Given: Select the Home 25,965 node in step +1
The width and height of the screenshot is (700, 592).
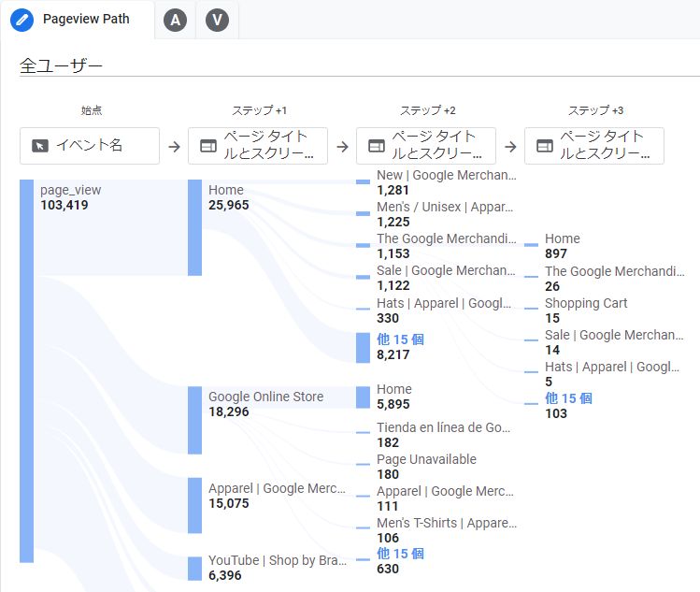Looking at the screenshot, I should [x=194, y=227].
